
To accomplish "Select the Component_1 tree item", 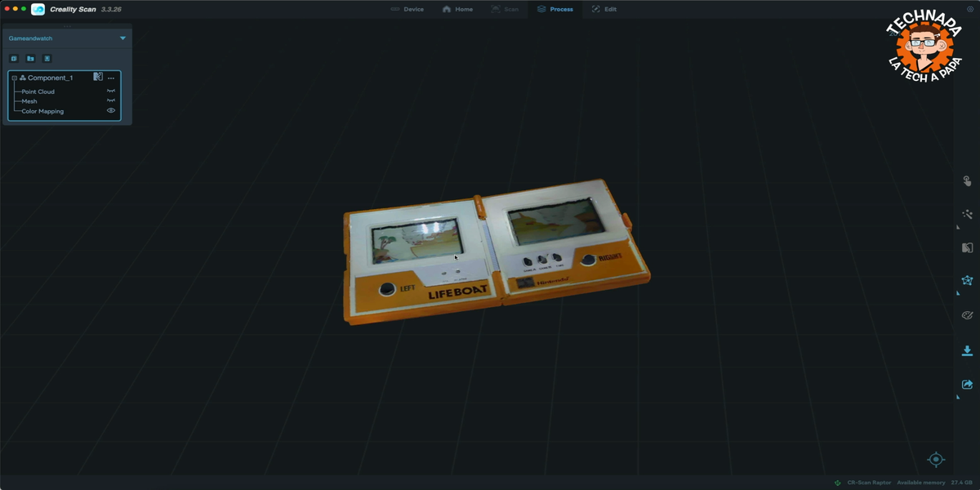I will coord(50,78).
